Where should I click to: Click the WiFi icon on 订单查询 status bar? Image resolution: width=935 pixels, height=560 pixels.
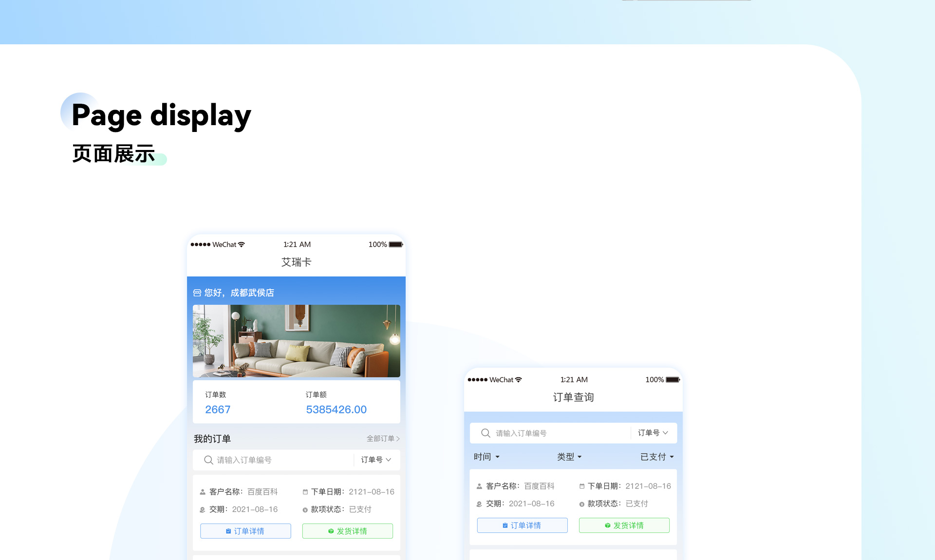coord(519,380)
